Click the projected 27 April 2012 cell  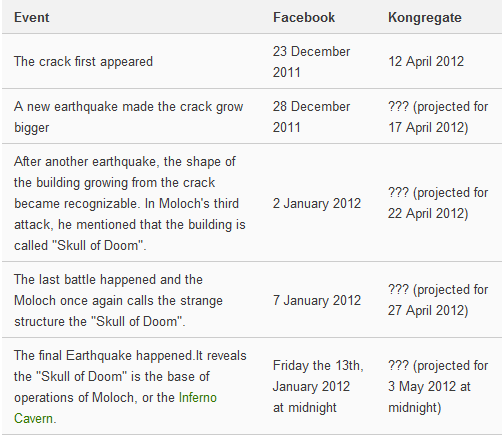438,300
